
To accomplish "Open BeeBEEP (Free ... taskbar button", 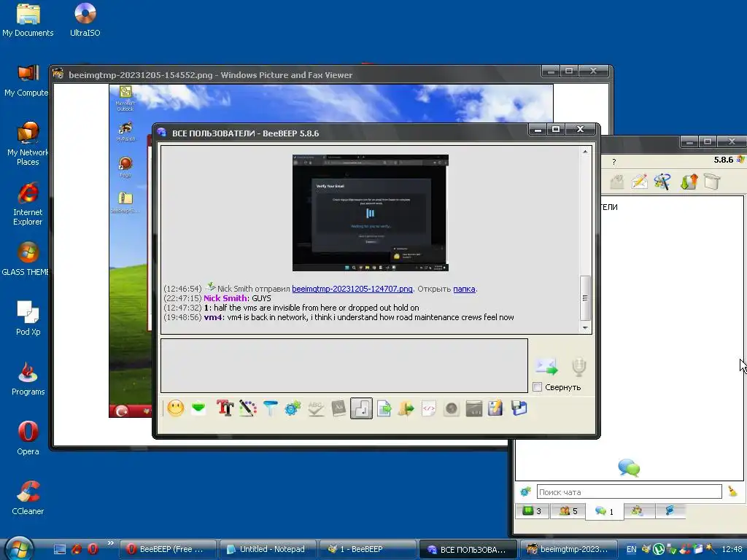I will tap(167, 549).
